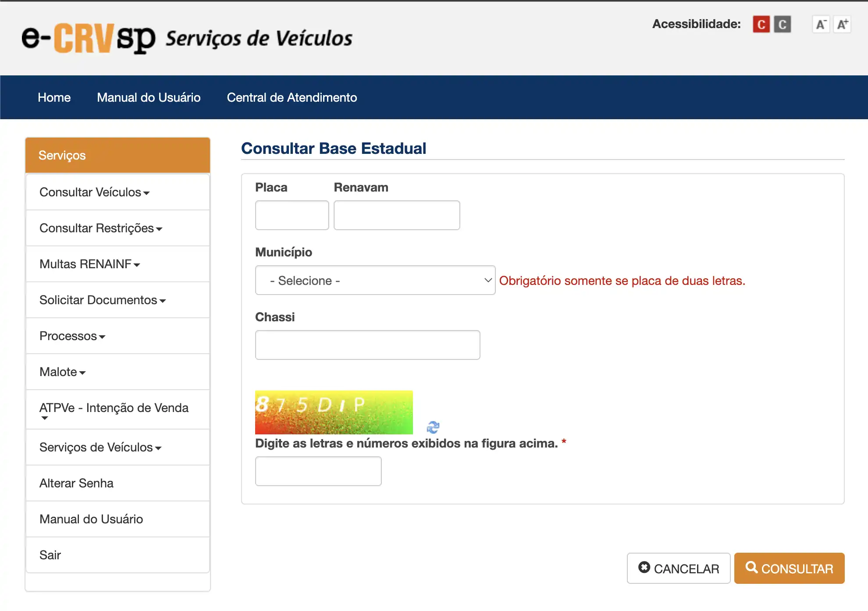This screenshot has height=611, width=868.
Task: Open Central de Atendimento menu item
Action: point(292,97)
